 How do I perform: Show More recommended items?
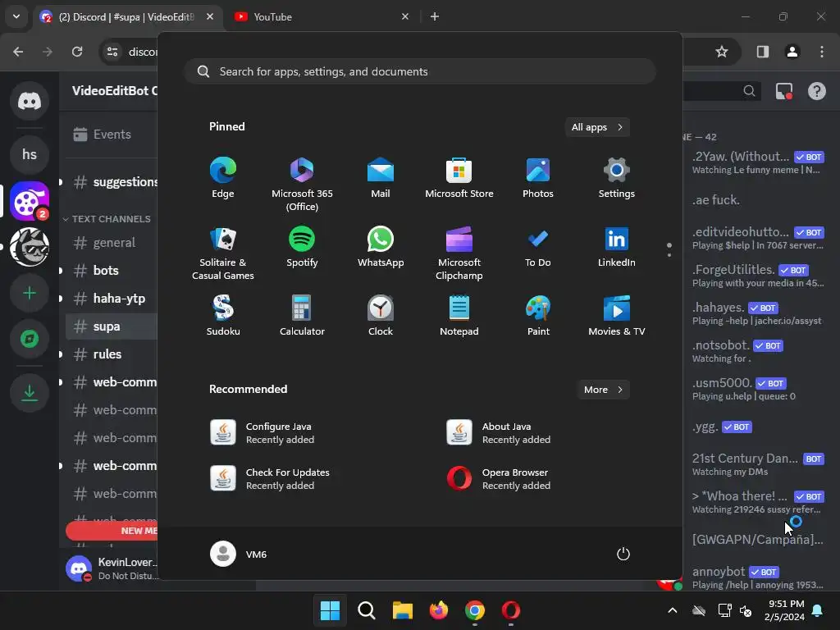tap(603, 390)
